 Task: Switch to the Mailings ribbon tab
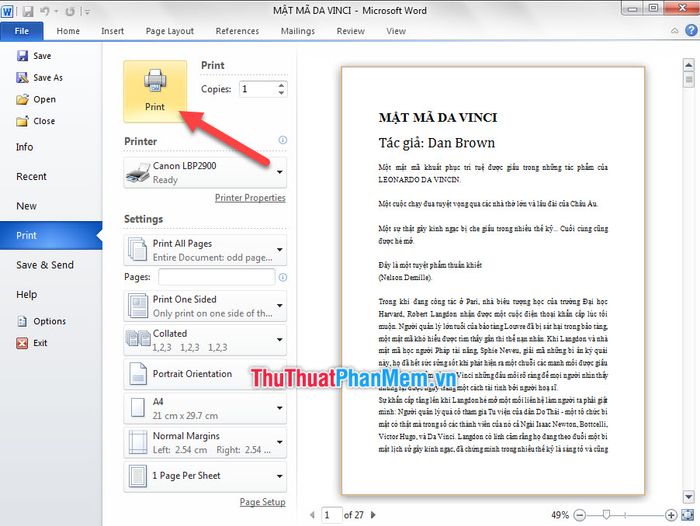click(298, 31)
